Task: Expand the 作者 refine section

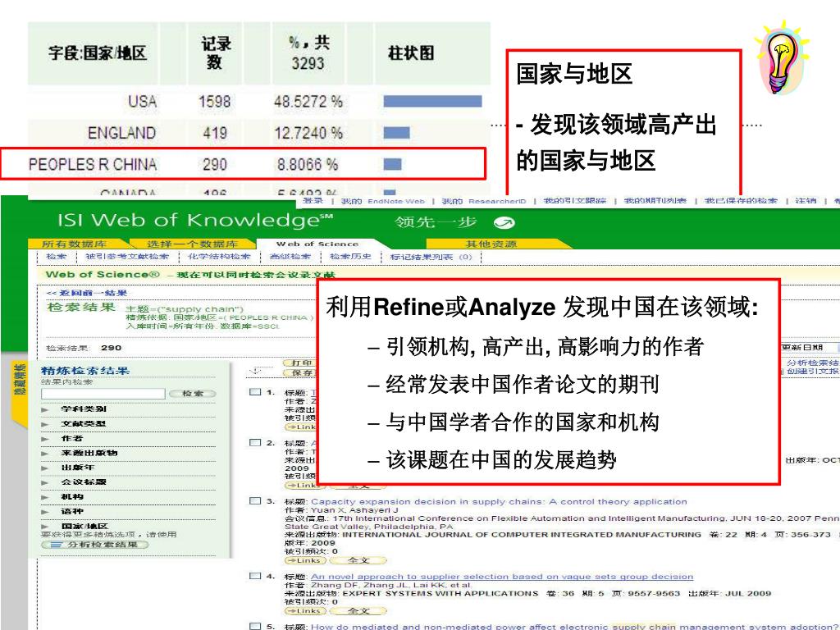Action: (44, 438)
